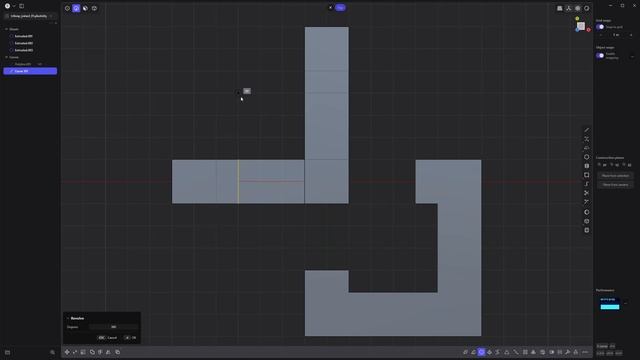Click the Degrees input field in Rotate dialog
The image size is (640, 360).
click(113, 327)
